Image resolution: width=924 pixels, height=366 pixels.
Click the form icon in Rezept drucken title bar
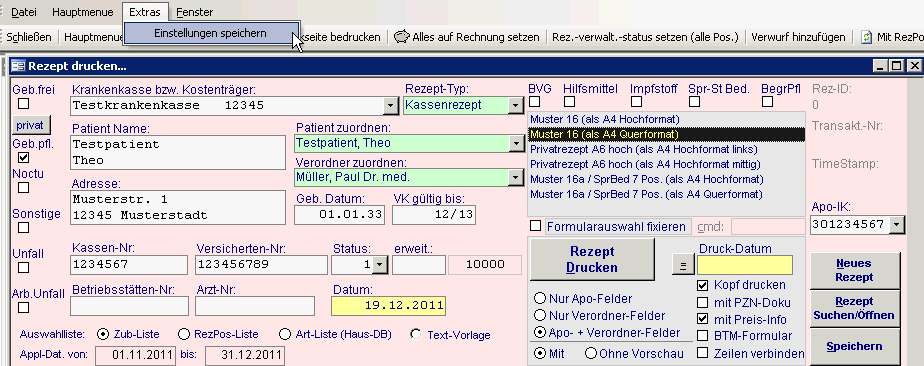click(x=18, y=66)
